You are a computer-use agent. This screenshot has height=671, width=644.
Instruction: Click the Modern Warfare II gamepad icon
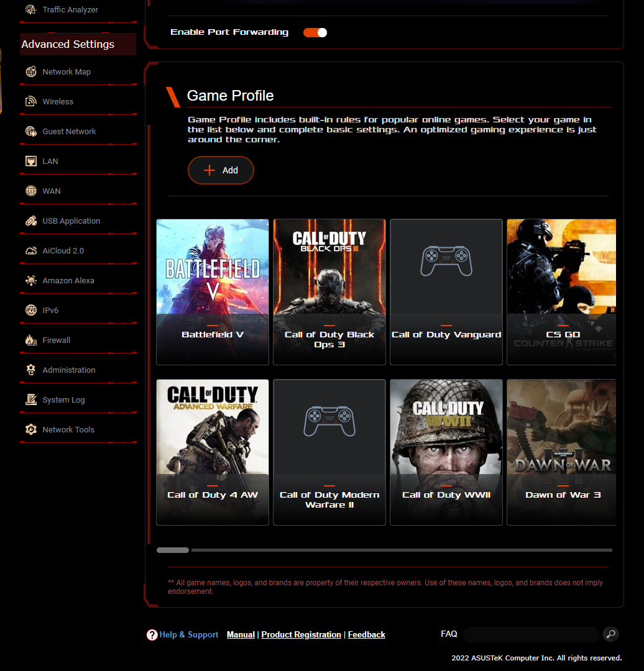pyautogui.click(x=329, y=421)
